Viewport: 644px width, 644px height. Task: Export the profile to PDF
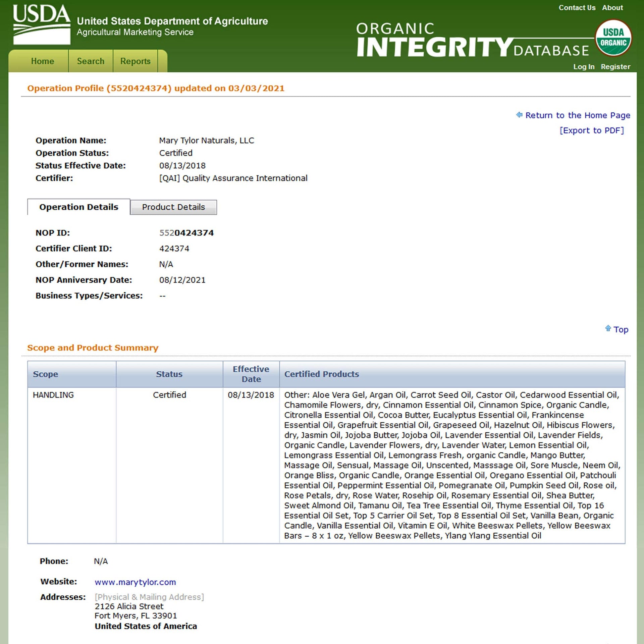[x=592, y=130]
